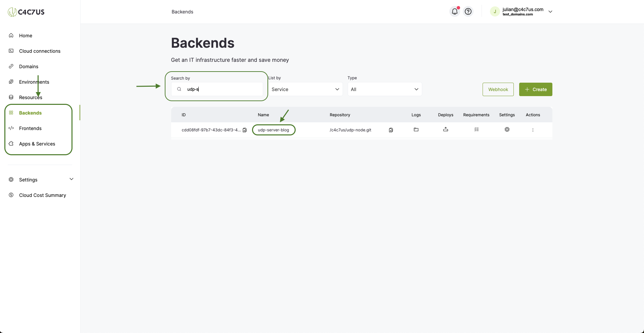Open the julian@c4c7us.com account menu
The width and height of the screenshot is (644, 333).
coord(521,11)
